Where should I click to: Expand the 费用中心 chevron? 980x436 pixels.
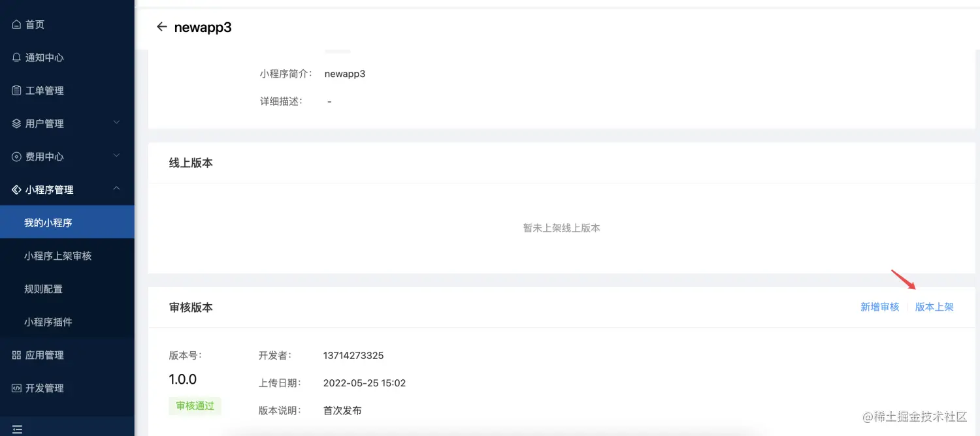(x=116, y=155)
